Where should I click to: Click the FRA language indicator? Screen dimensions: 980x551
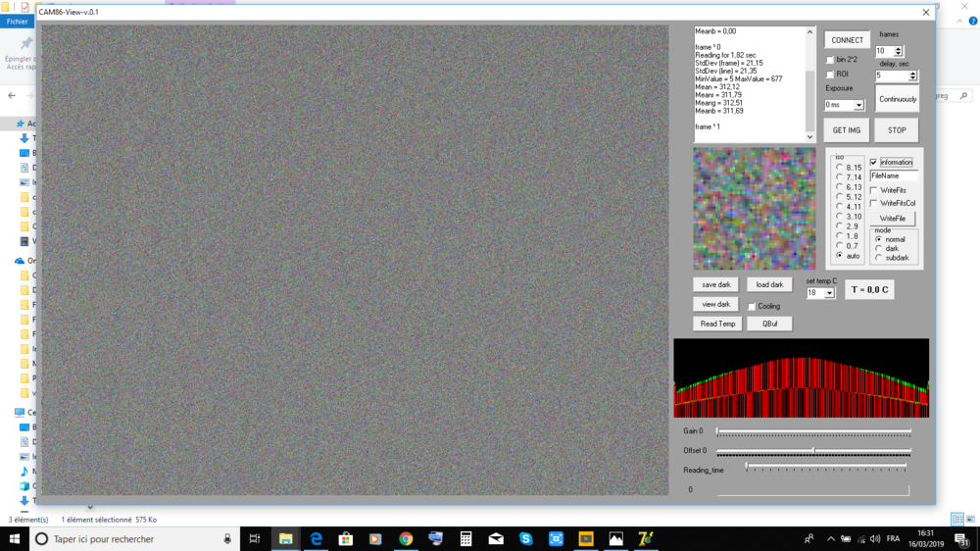(x=894, y=538)
